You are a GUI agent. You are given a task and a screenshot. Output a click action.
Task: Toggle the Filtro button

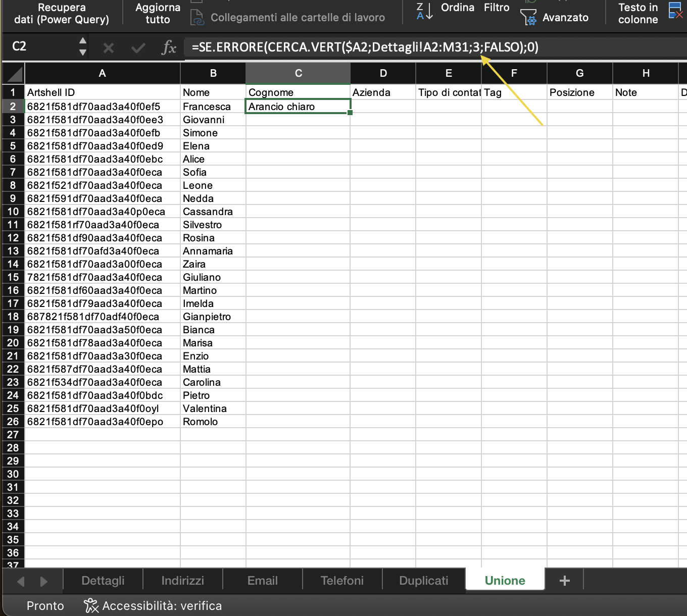point(497,8)
